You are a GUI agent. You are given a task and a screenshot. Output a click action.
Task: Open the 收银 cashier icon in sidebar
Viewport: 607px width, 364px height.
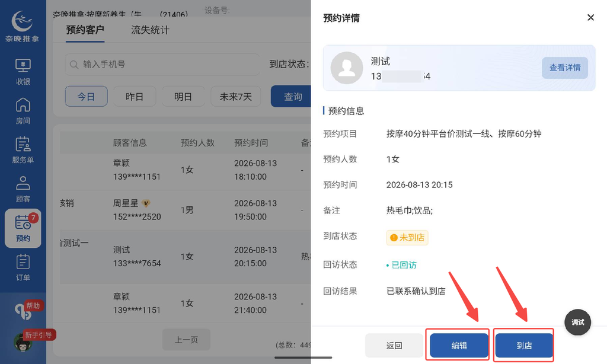point(23,72)
